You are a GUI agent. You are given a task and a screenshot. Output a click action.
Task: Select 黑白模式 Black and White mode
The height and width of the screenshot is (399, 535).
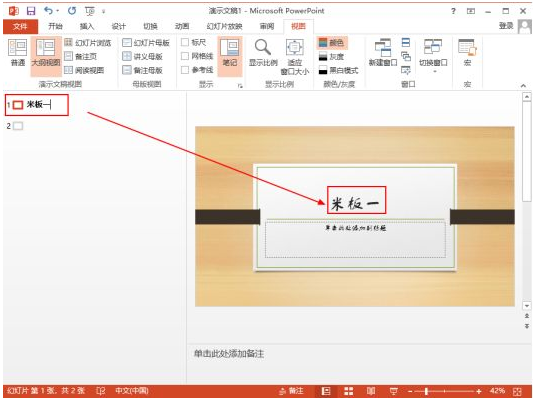(x=338, y=70)
